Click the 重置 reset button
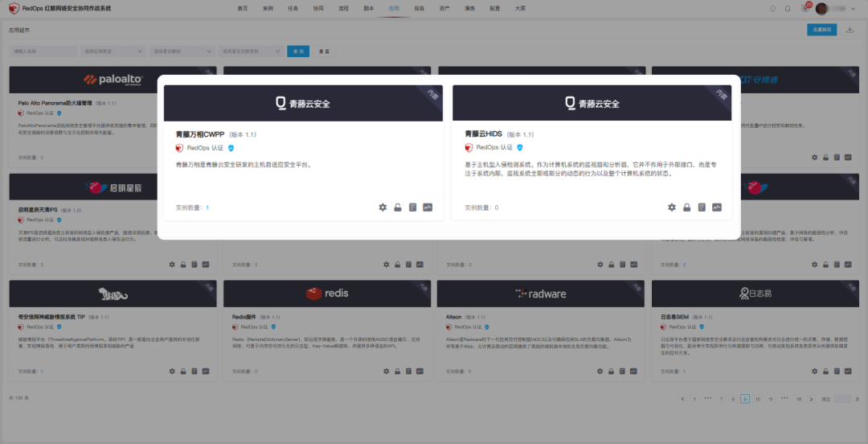This screenshot has height=444, width=868. point(324,51)
